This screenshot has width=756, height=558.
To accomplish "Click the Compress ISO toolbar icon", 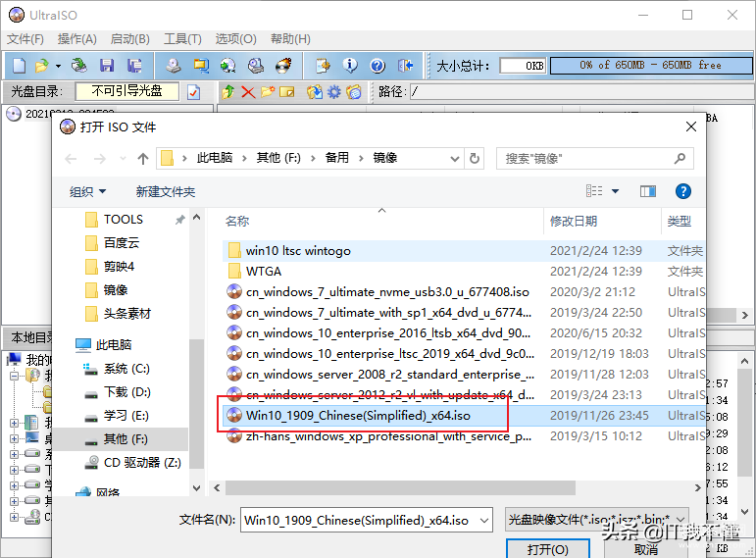I will [228, 65].
